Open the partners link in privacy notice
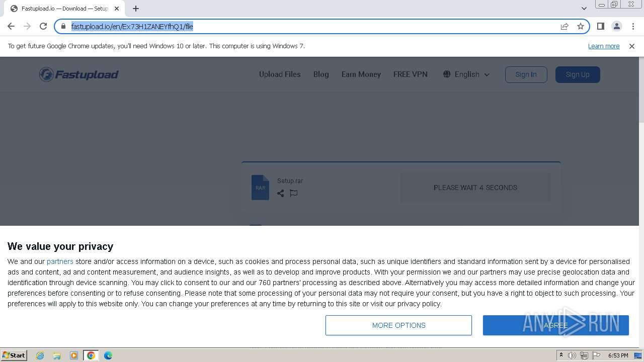The width and height of the screenshot is (644, 362). [60, 261]
